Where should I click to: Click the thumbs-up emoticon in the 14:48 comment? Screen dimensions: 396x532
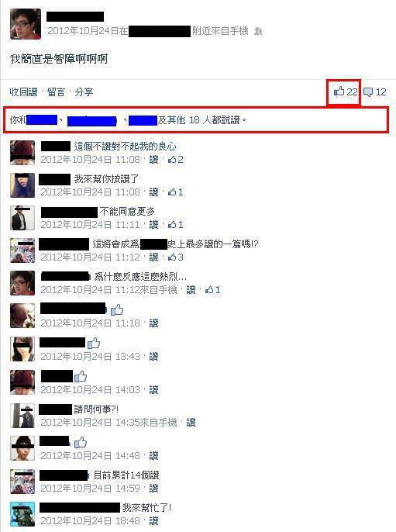tap(81, 442)
